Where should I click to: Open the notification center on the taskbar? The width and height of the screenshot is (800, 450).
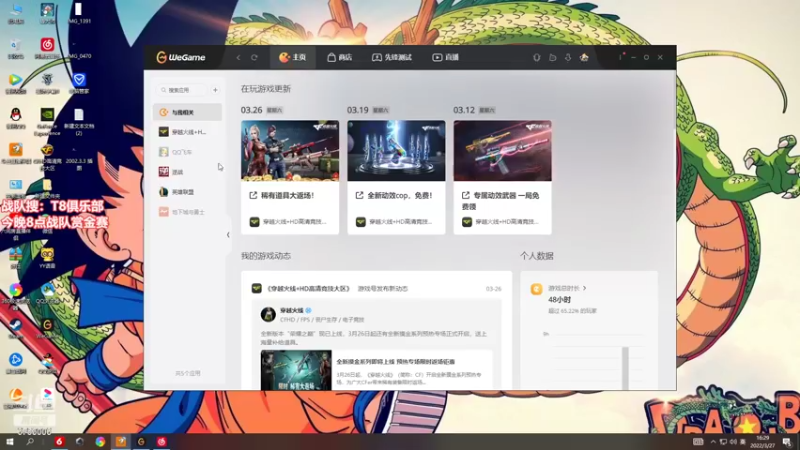pyautogui.click(x=787, y=442)
